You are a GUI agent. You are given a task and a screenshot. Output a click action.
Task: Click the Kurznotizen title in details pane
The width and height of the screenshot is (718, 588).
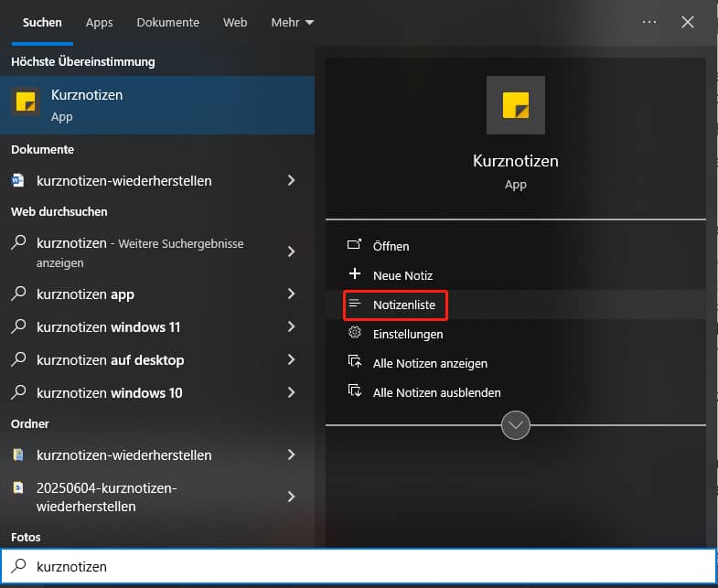(x=516, y=161)
